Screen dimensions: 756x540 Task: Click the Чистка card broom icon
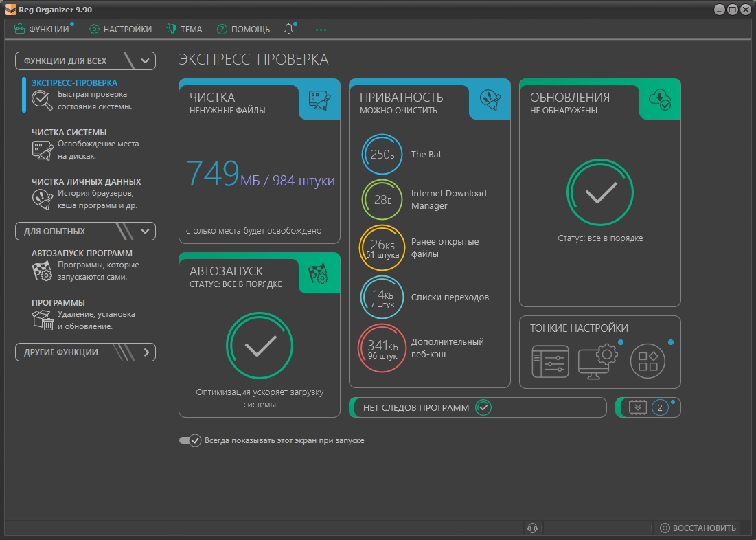pos(319,100)
